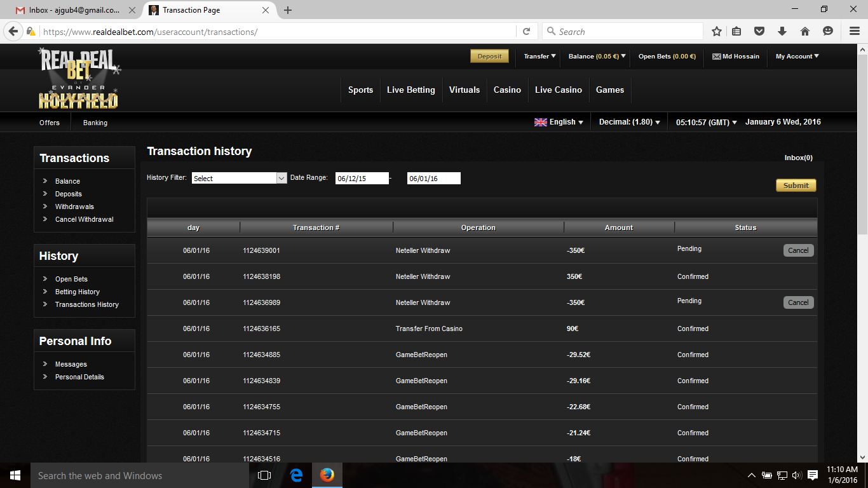Open Open Bets (0.00 €) link

click(667, 57)
